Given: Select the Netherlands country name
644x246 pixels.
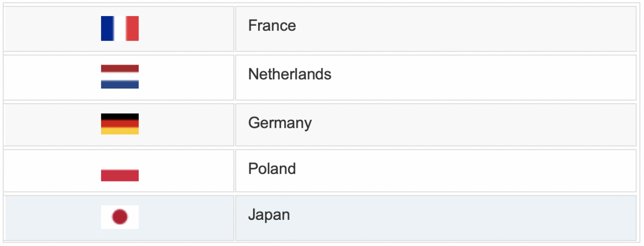Looking at the screenshot, I should 290,74.
